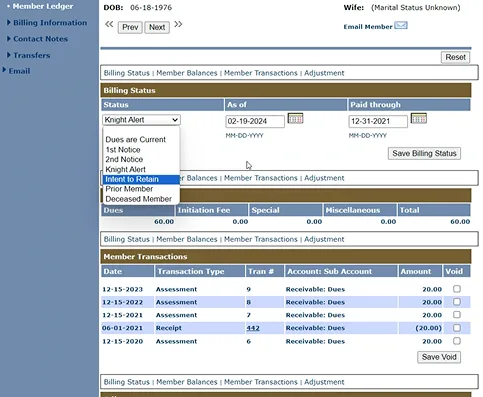The height and width of the screenshot is (397, 483).
Task: Open the Status dropdown showing Knight Alert
Action: click(x=141, y=120)
